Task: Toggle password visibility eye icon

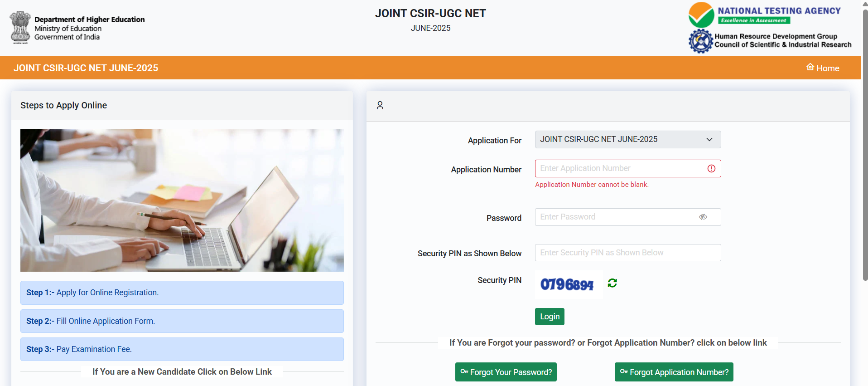Action: [703, 217]
